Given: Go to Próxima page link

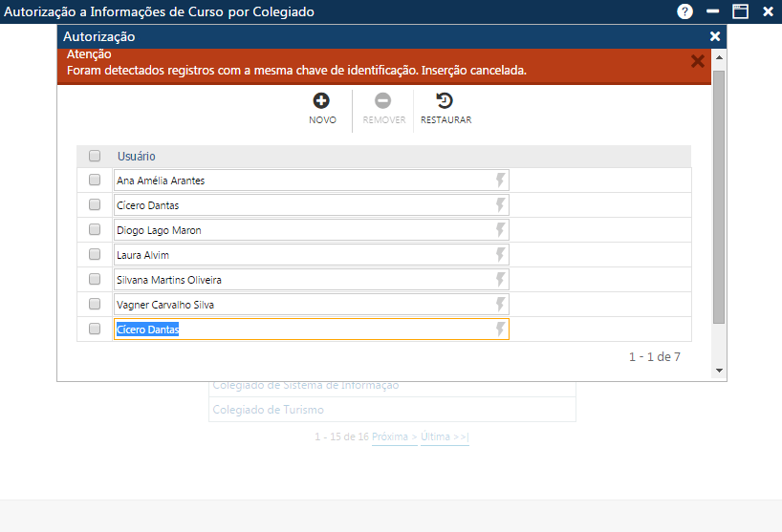Looking at the screenshot, I should (x=393, y=436).
